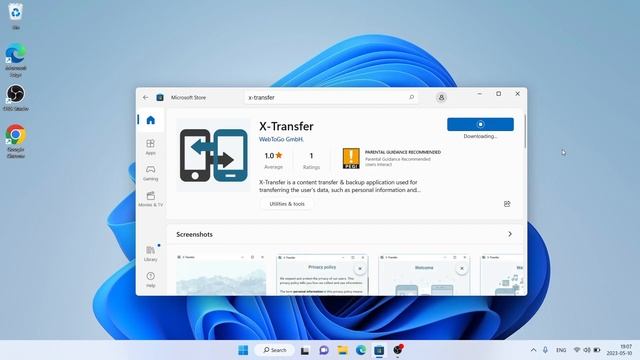Click the Store window vertical scrollbar
This screenshot has height=360, width=640.
(525, 131)
